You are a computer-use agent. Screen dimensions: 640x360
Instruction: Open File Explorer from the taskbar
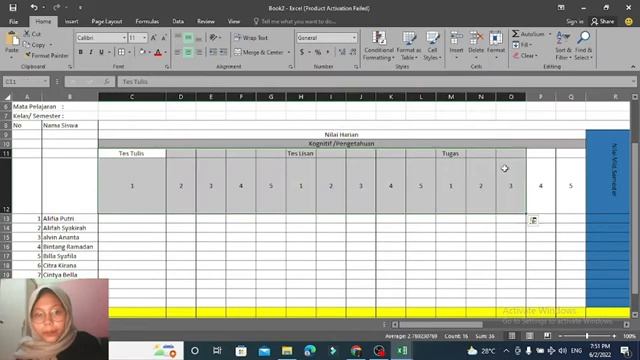[287, 351]
